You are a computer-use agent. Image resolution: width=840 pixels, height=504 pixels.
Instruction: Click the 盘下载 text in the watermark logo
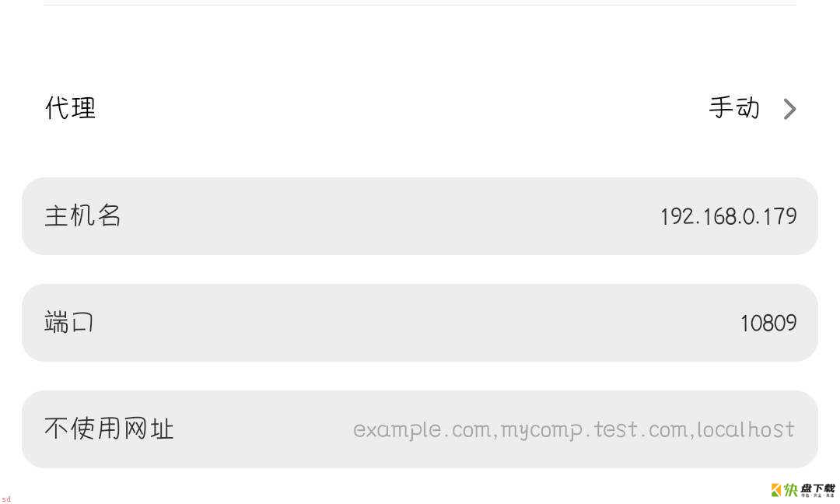817,488
